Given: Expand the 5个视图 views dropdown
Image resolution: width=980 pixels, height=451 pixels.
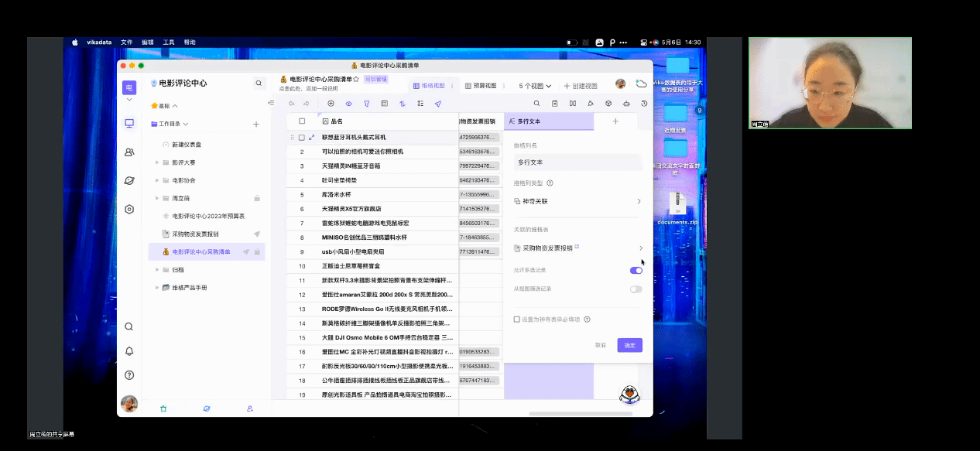Looking at the screenshot, I should tap(535, 86).
